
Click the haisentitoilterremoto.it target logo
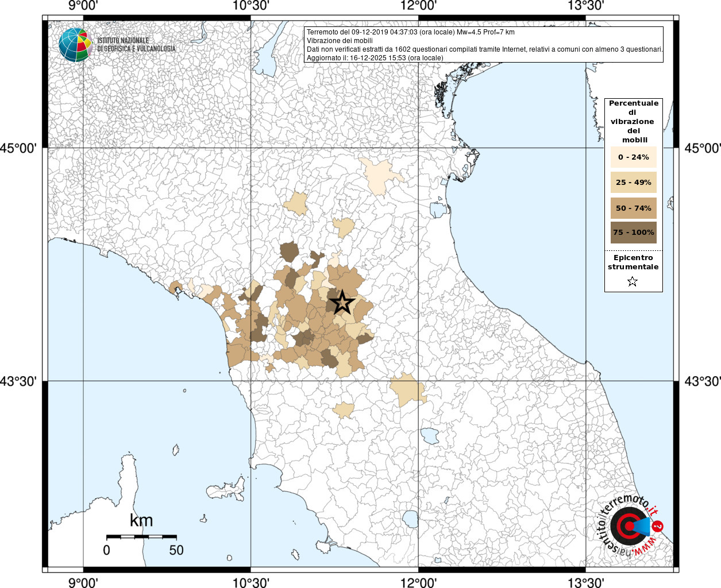[x=630, y=525]
